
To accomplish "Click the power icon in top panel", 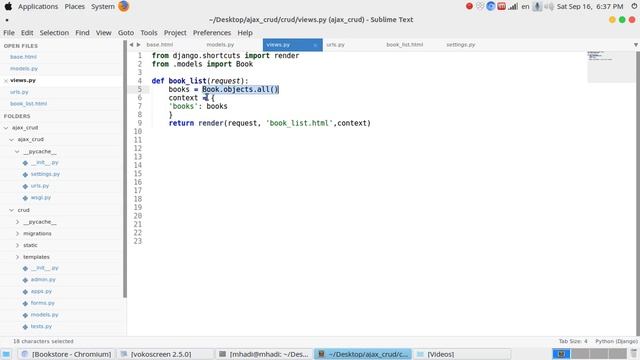I will point(634,6).
